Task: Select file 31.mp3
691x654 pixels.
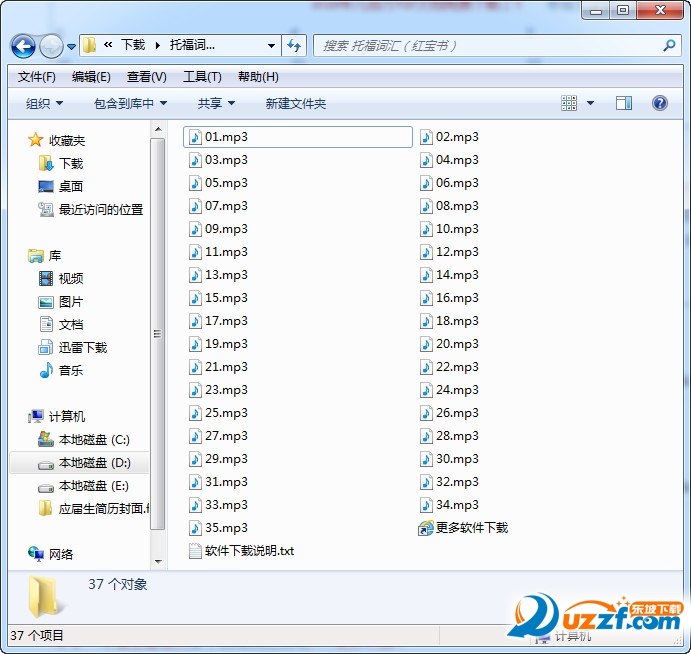Action: (218, 482)
